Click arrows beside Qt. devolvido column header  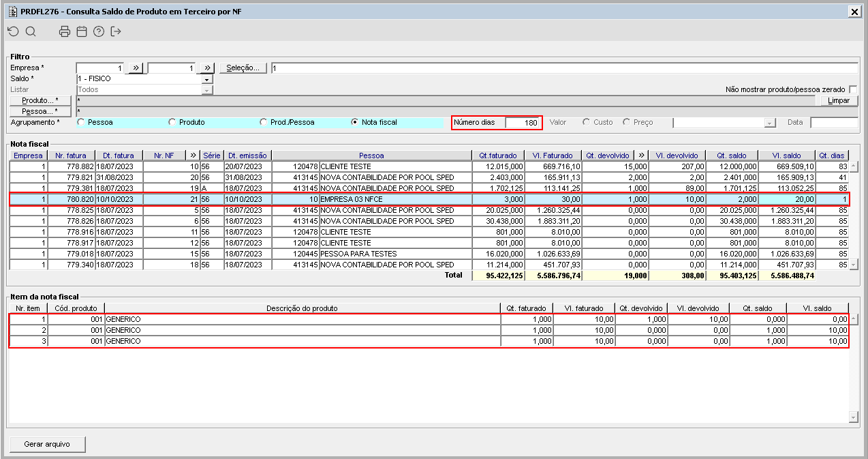(640, 156)
